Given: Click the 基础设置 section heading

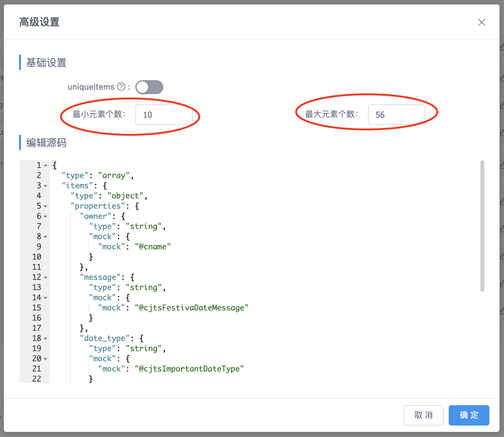Looking at the screenshot, I should (46, 63).
